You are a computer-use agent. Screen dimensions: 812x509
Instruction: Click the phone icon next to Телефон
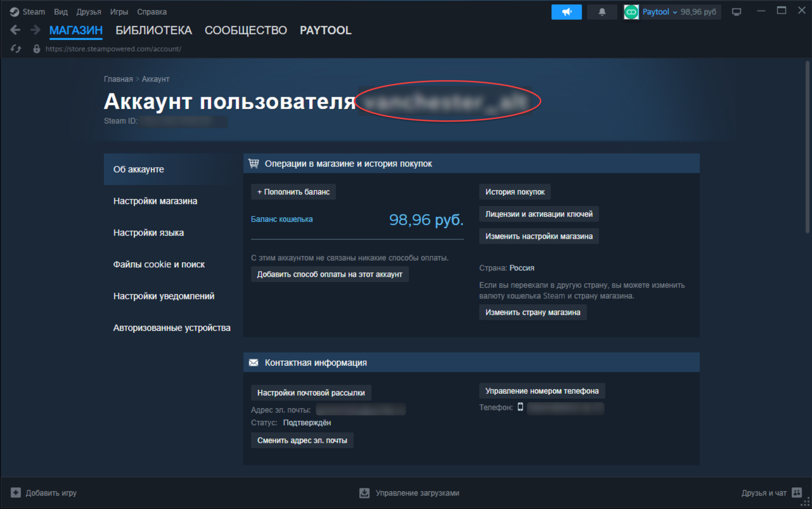point(520,407)
